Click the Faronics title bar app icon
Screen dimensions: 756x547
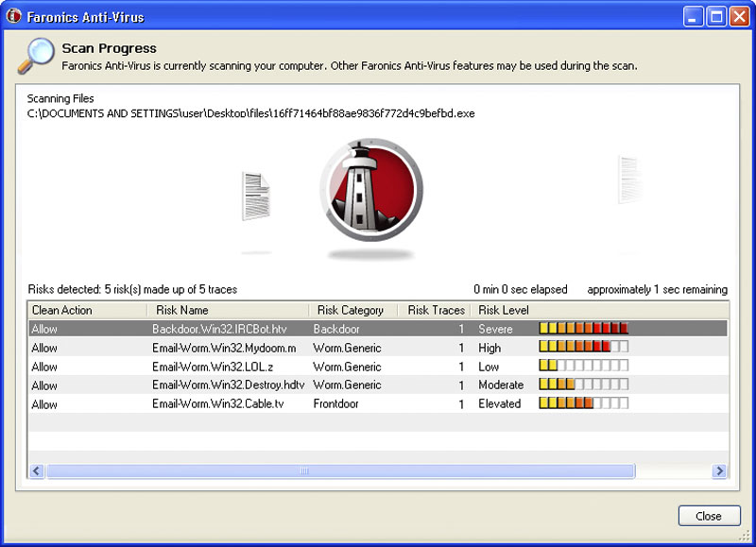[x=13, y=16]
